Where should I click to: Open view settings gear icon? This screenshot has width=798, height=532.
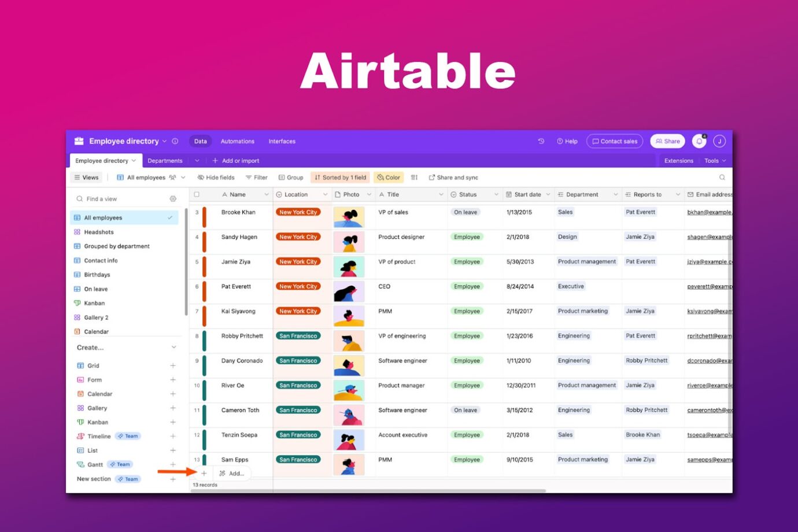tap(173, 199)
